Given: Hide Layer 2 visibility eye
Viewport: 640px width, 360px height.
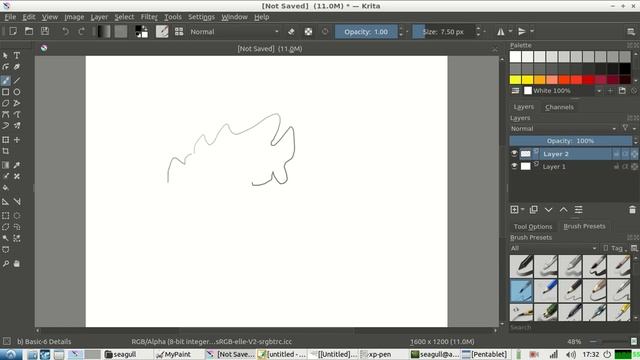Looking at the screenshot, I should tap(514, 153).
